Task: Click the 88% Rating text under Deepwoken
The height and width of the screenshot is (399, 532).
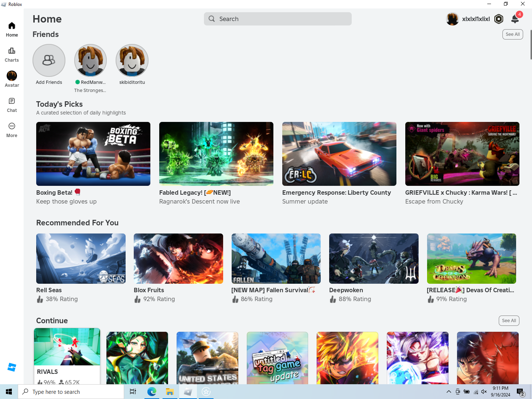Action: pyautogui.click(x=355, y=299)
